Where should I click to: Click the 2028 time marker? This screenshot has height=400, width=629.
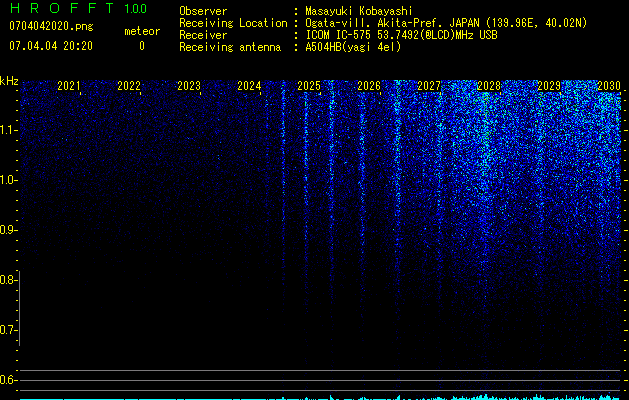(x=489, y=86)
